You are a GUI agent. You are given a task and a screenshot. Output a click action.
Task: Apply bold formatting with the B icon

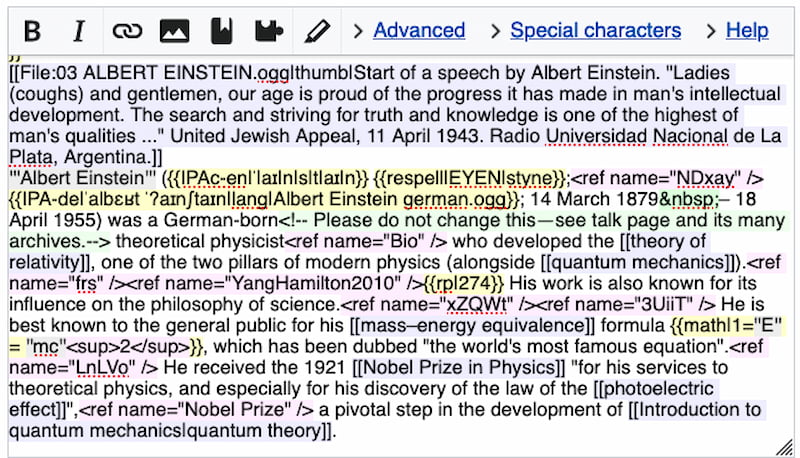(33, 31)
